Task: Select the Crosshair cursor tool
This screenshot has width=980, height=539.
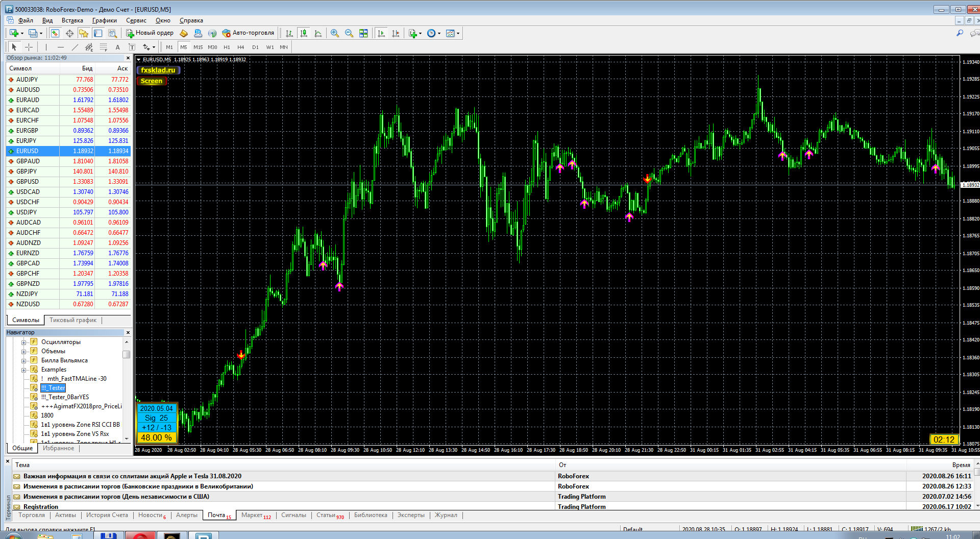Action: click(29, 47)
